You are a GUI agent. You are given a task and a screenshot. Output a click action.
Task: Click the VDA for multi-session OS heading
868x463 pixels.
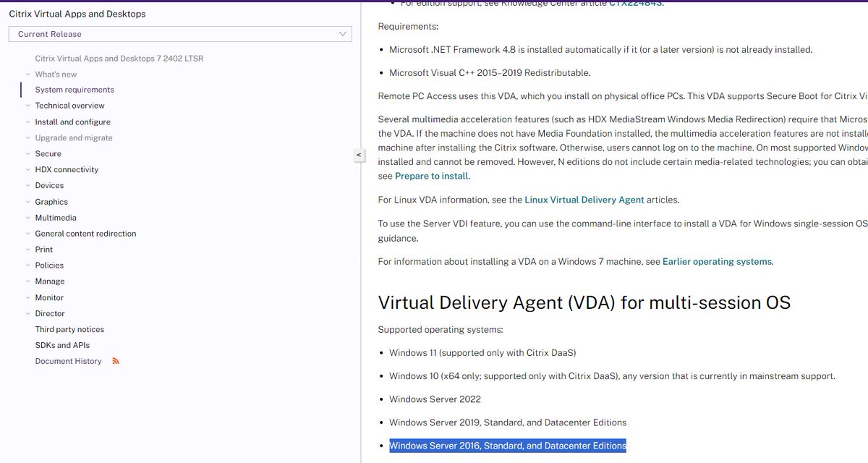click(x=584, y=302)
